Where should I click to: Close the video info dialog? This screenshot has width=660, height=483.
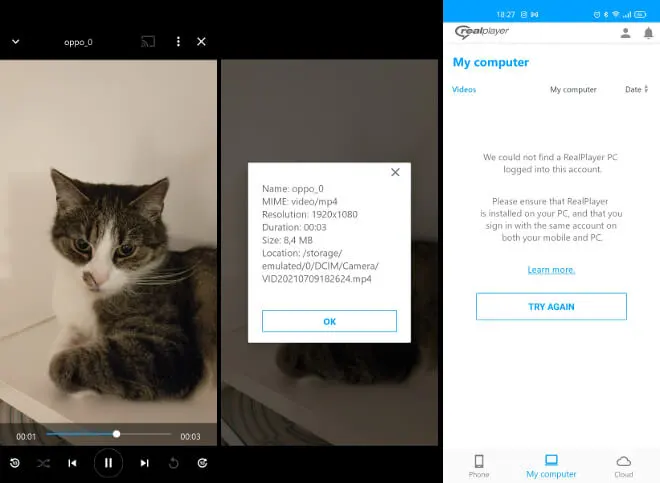(395, 172)
